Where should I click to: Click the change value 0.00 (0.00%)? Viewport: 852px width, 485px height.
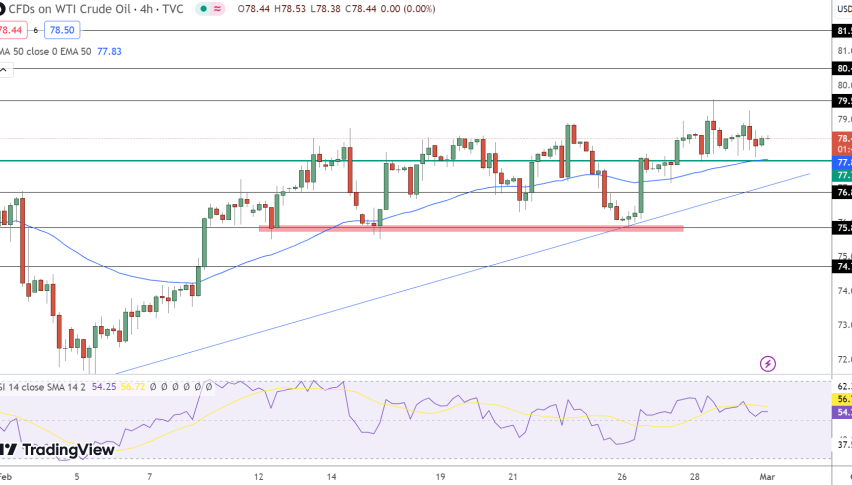click(x=408, y=9)
